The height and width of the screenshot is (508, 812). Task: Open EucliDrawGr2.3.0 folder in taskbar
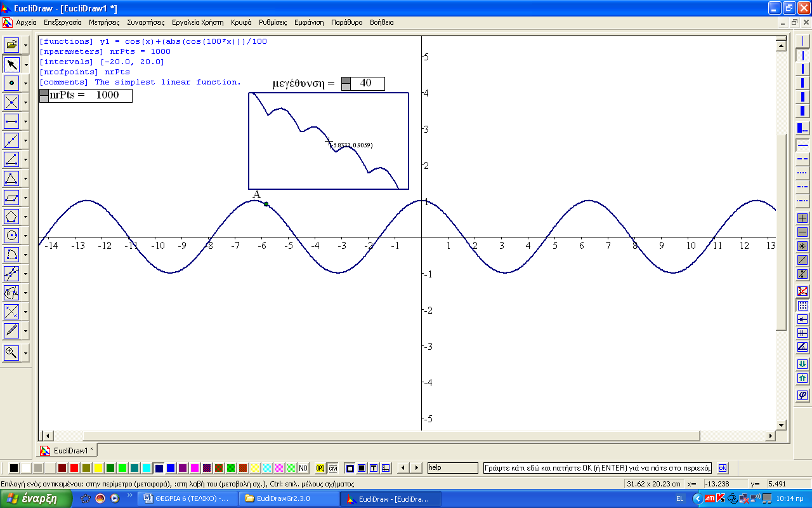(289, 498)
